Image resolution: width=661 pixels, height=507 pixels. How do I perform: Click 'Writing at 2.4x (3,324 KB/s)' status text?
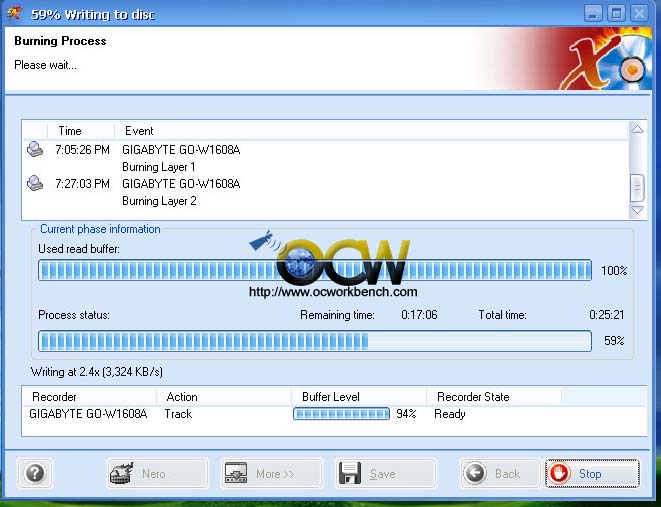[97, 372]
